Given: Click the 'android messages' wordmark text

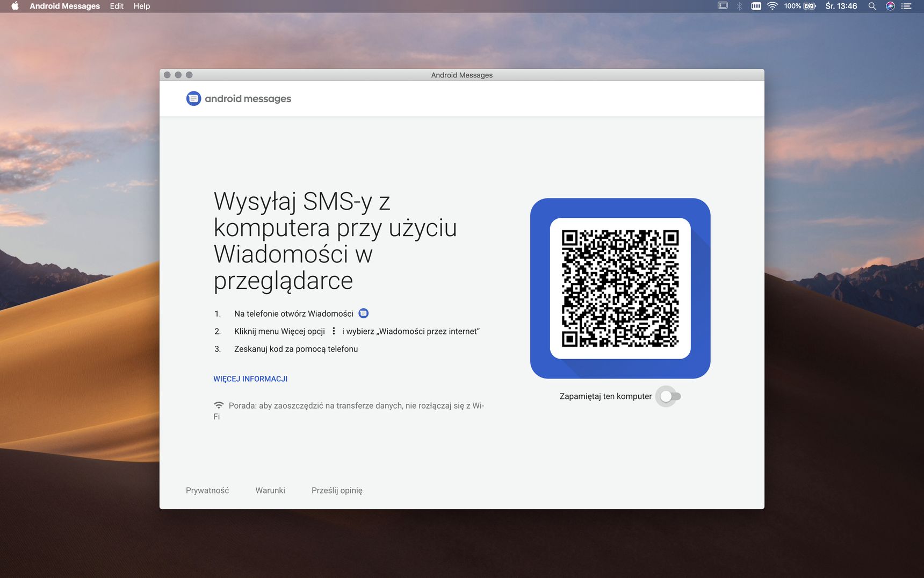Looking at the screenshot, I should [x=248, y=98].
